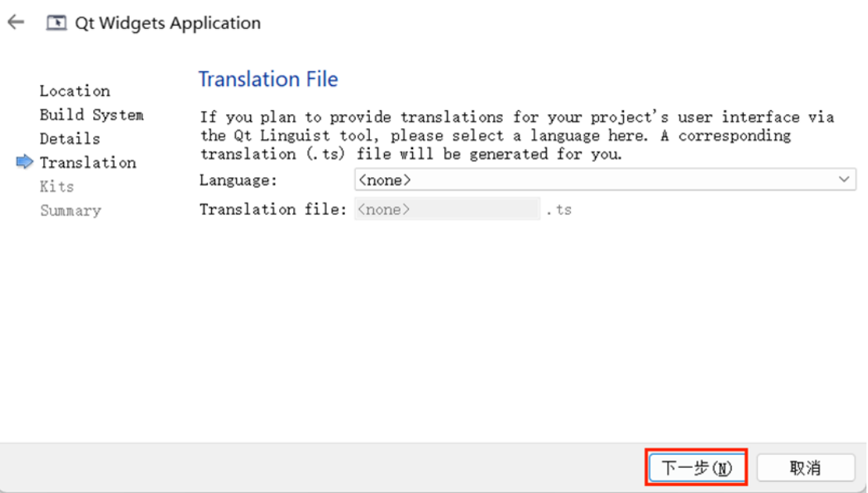The image size is (868, 493).
Task: Click the Qt Linguist description paragraph
Action: click(x=517, y=136)
